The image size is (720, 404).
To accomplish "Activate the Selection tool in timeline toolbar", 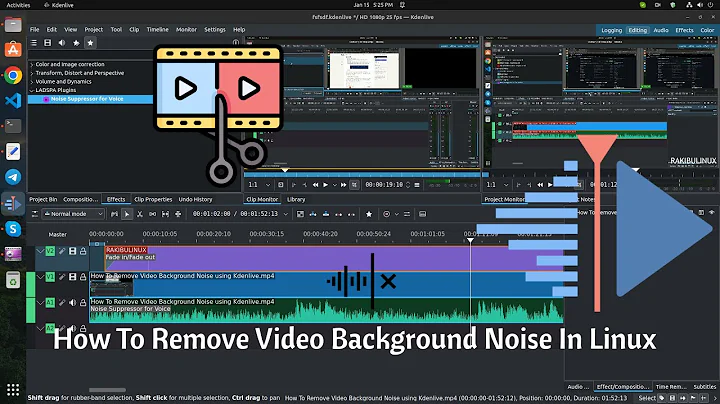I will 127,214.
